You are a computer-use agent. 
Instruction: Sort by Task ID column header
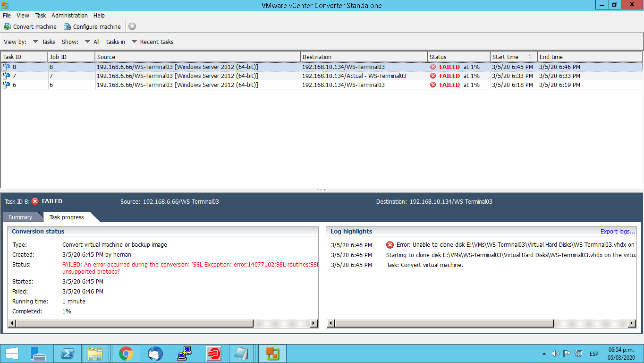24,57
